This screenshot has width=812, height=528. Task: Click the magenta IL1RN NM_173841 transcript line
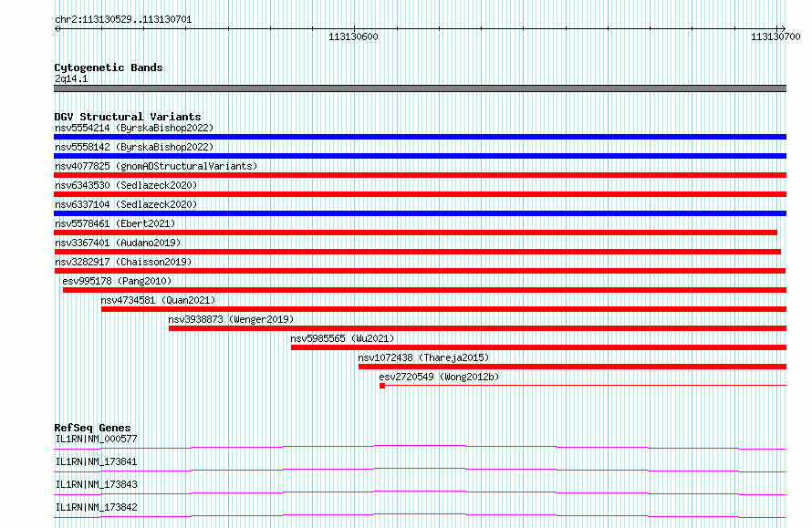(x=420, y=470)
